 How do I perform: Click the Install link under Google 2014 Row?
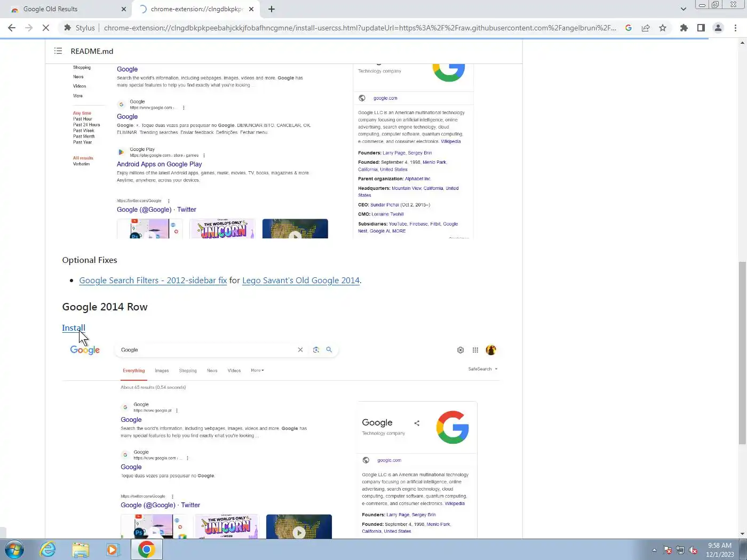point(74,328)
